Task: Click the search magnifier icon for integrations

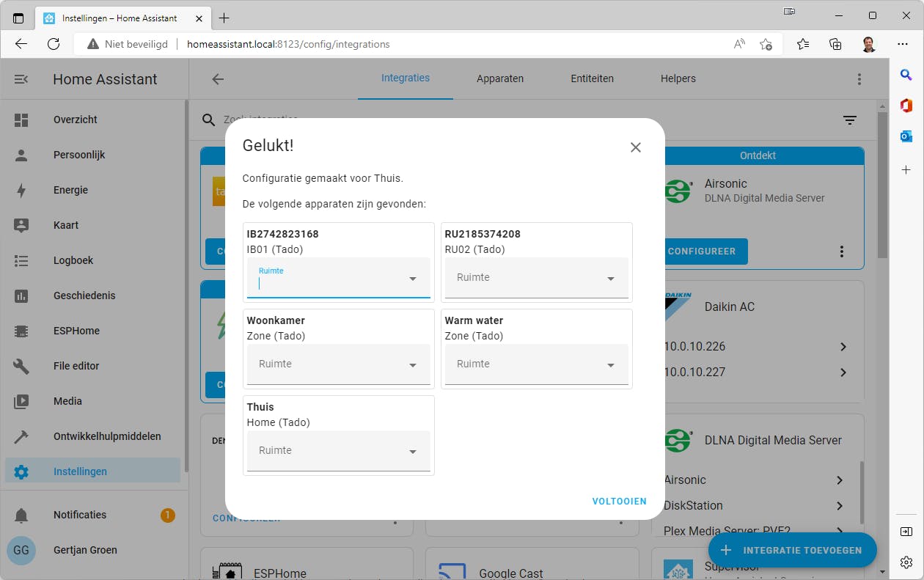Action: 209,120
